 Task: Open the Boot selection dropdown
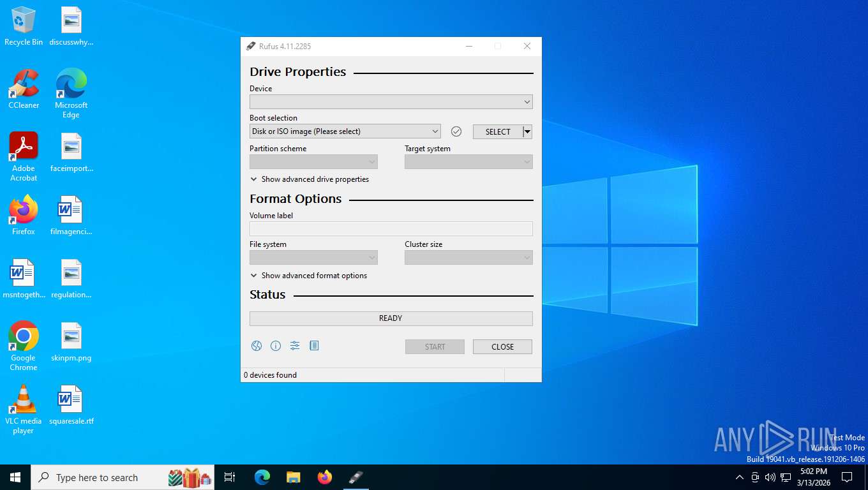pyautogui.click(x=345, y=131)
